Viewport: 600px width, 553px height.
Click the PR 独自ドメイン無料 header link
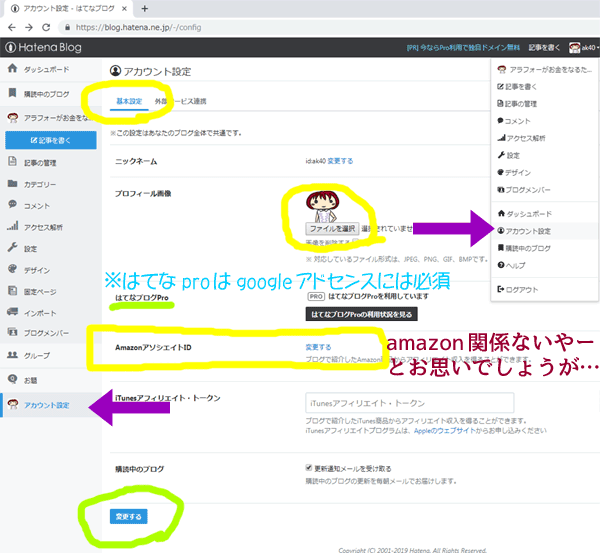(x=463, y=47)
